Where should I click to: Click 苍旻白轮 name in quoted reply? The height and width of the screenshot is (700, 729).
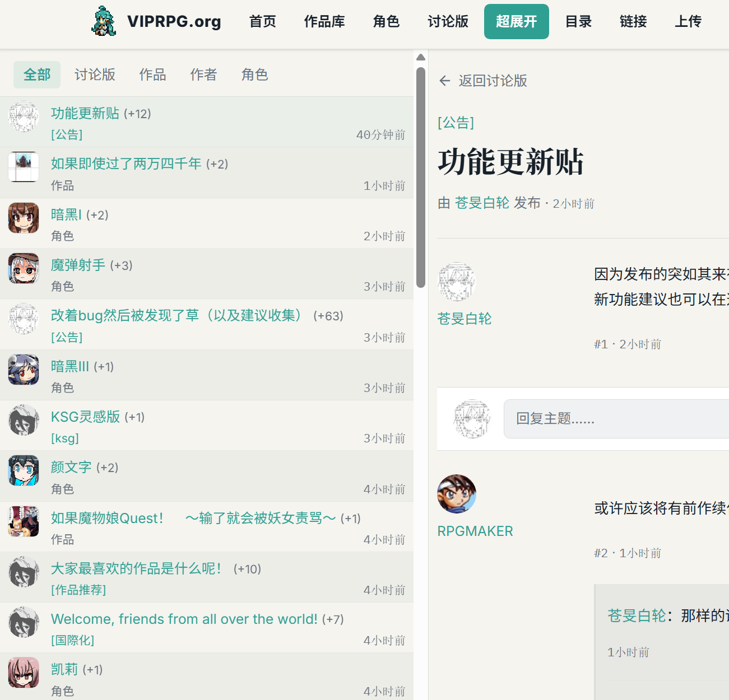(x=637, y=615)
